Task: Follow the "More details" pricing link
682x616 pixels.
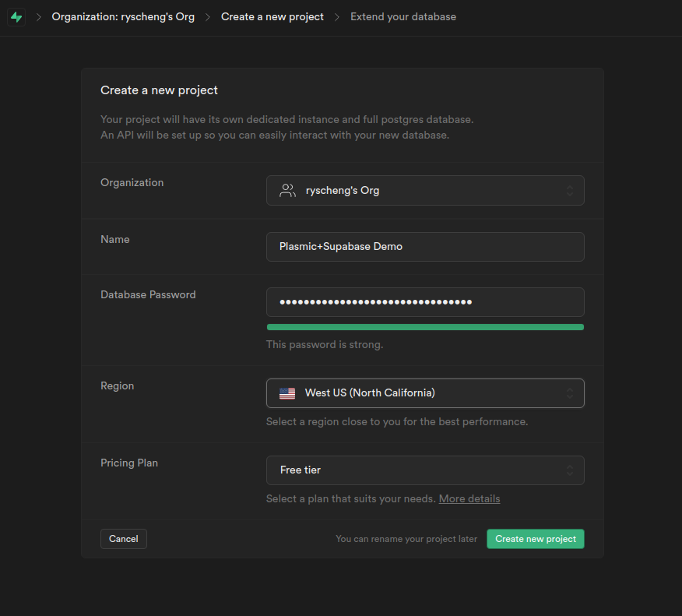Action: coord(469,498)
